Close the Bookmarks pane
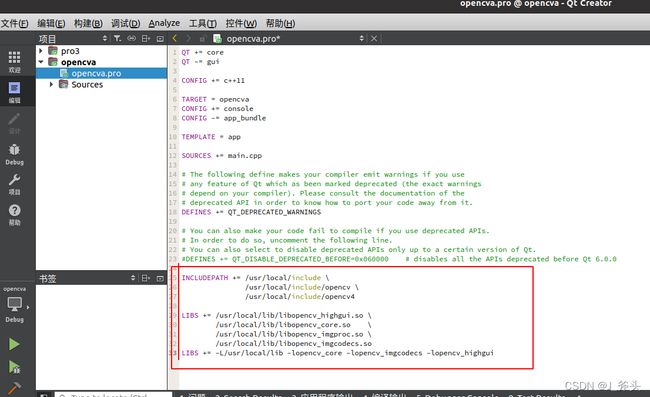The image size is (650, 397). pos(160,278)
